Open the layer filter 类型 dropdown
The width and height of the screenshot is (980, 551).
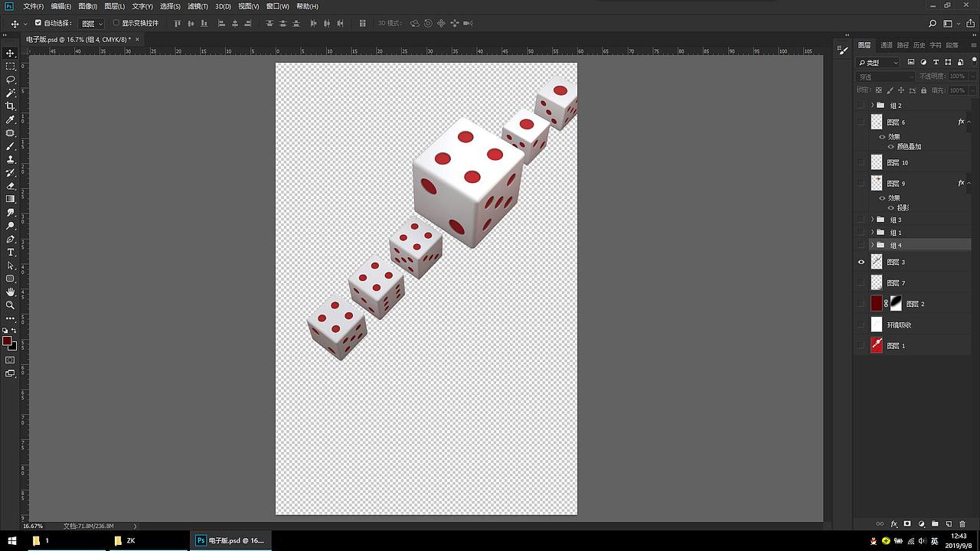[879, 62]
